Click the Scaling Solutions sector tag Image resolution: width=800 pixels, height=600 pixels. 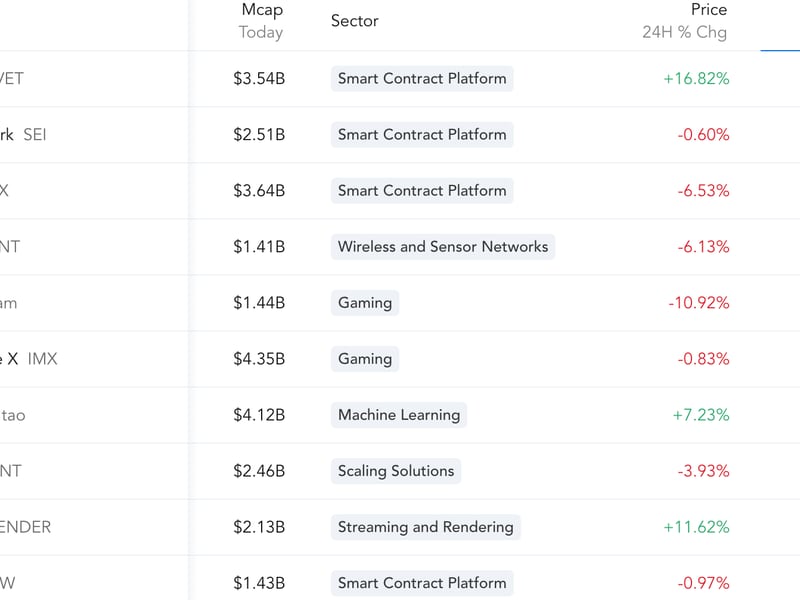395,471
